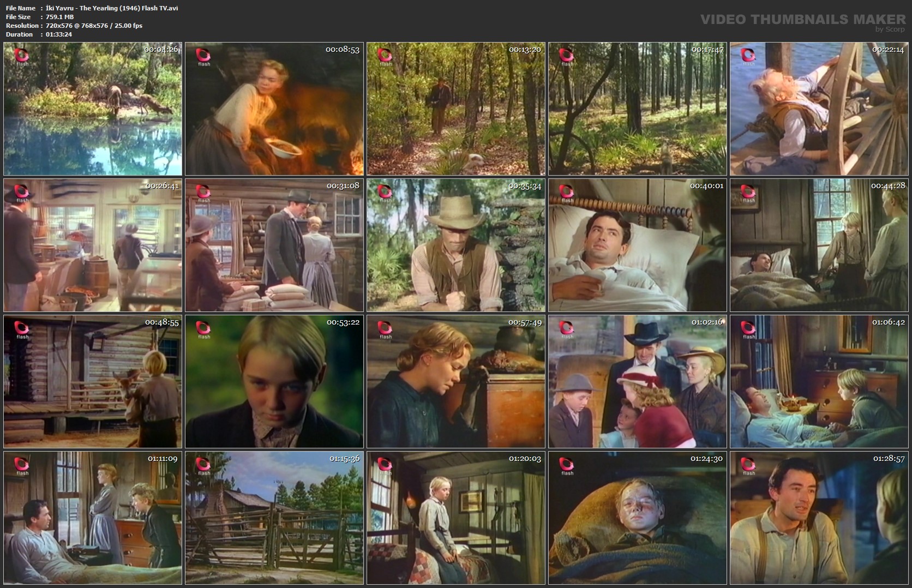Click the 00:13:20 timestamp label

pos(525,50)
